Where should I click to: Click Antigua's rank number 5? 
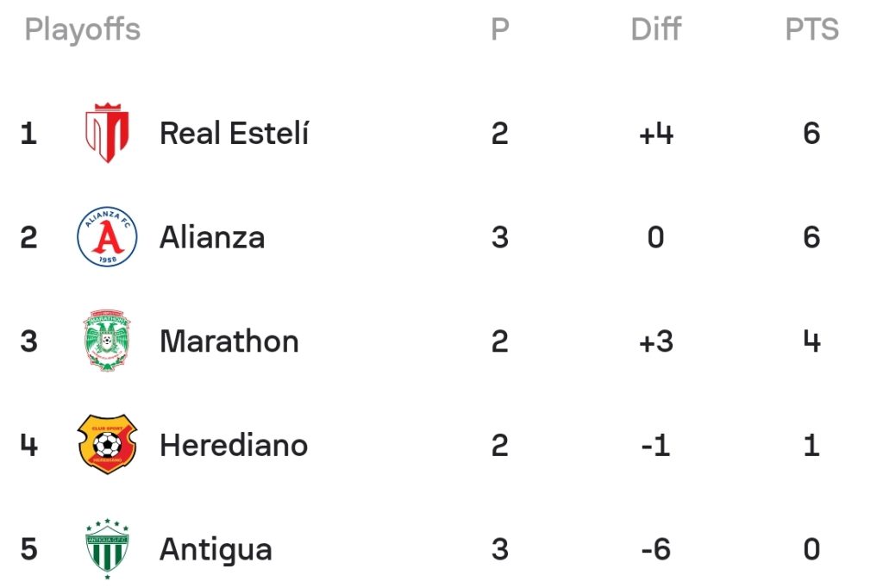pos(28,549)
